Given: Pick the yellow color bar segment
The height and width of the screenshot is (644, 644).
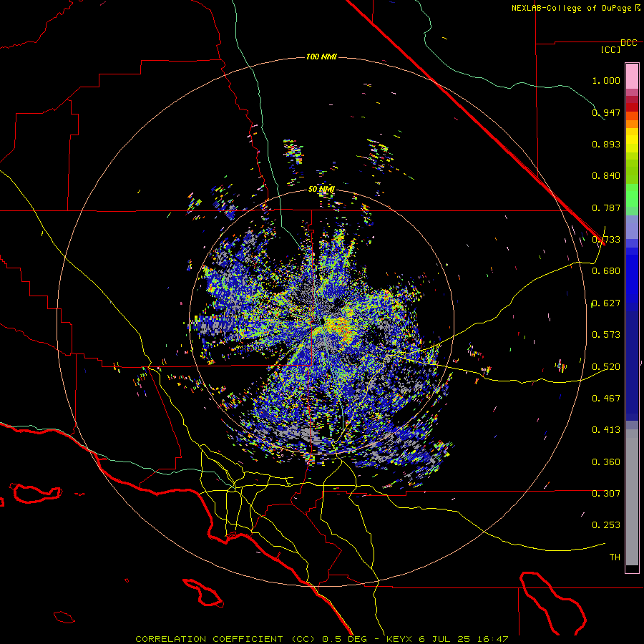Looking at the screenshot, I should point(632,140).
